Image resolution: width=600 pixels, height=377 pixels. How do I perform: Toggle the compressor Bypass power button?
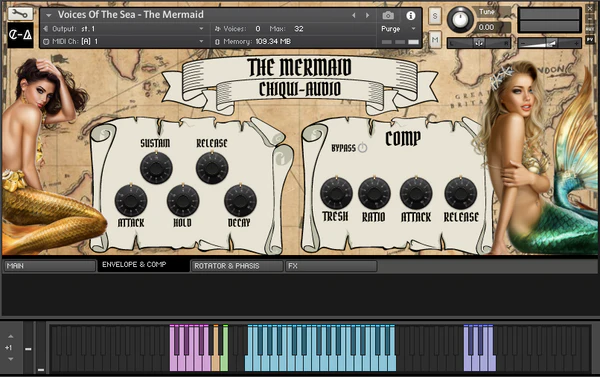[362, 148]
